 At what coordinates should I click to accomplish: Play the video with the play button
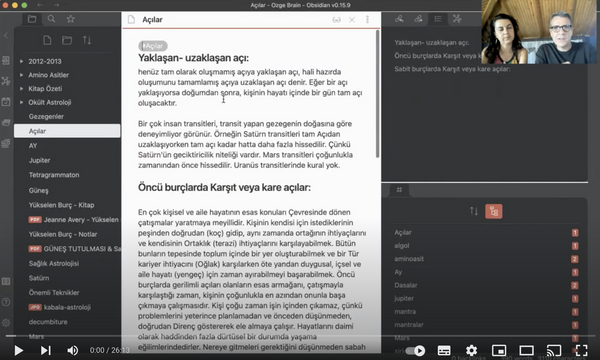(18, 350)
